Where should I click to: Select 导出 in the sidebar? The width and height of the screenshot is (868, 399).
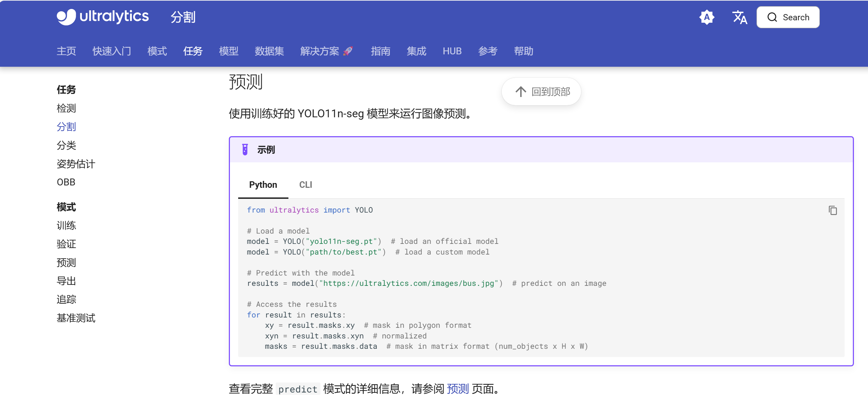(x=66, y=281)
